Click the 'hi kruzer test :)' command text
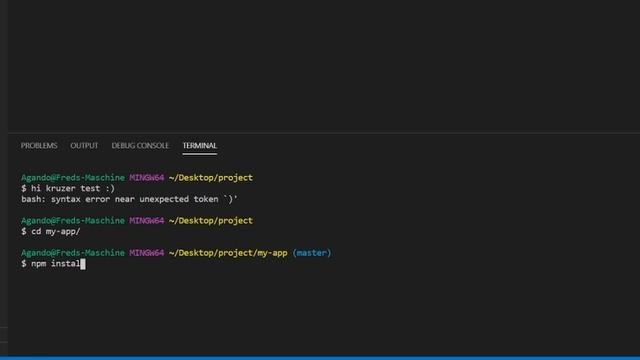 [73, 189]
